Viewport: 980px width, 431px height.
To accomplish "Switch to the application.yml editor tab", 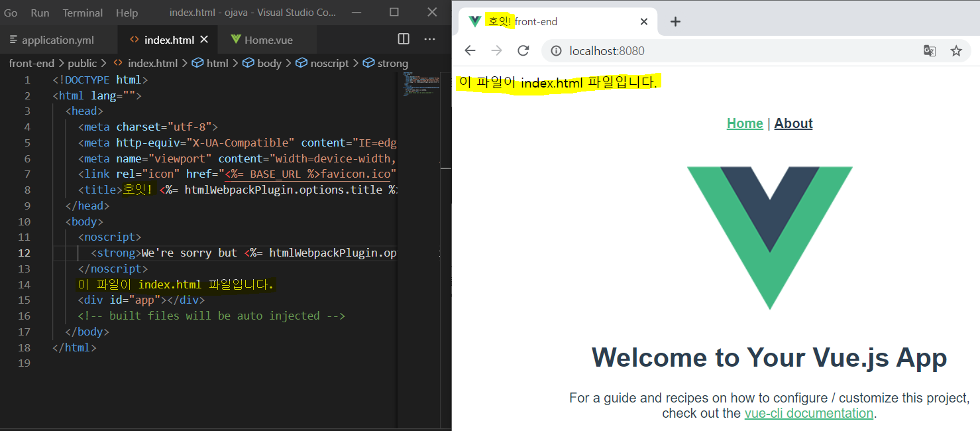I will click(x=58, y=40).
